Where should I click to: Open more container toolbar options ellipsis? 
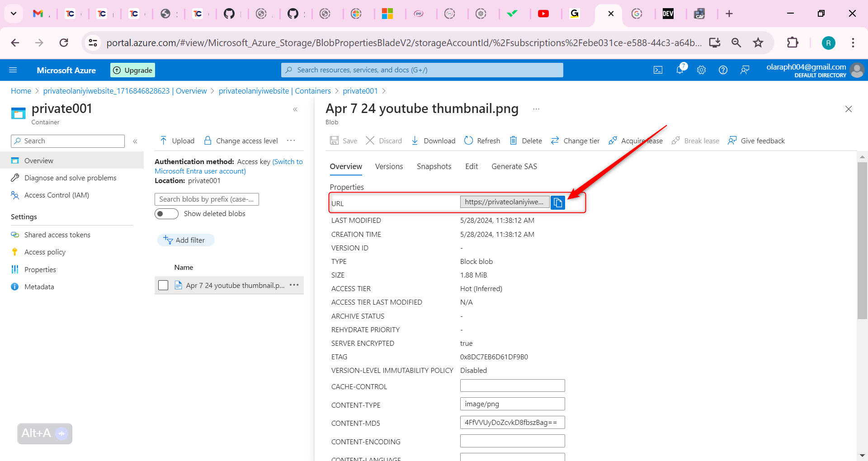point(291,141)
